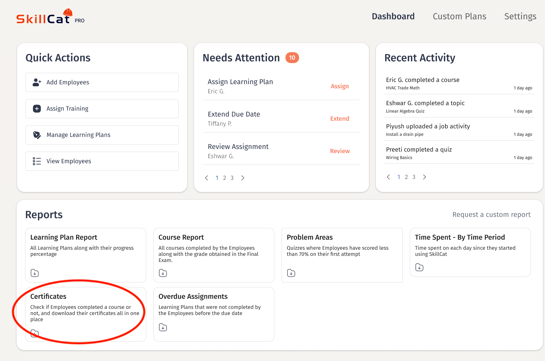
Task: Select page 2 of Needs Attention
Action: click(x=224, y=178)
